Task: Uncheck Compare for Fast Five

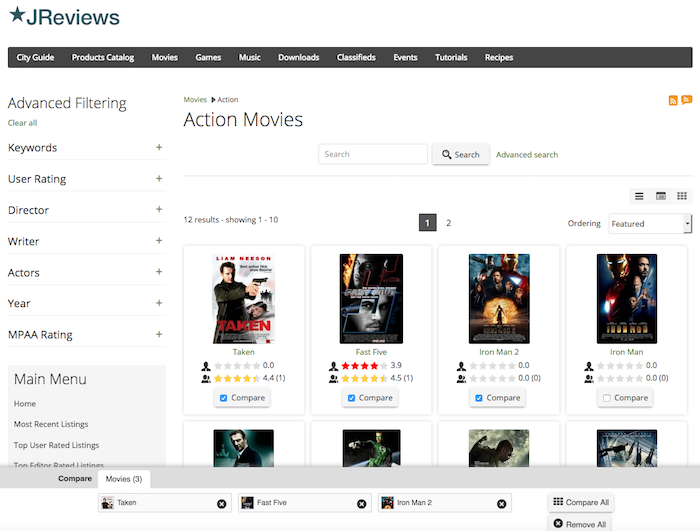Action: coord(351,398)
